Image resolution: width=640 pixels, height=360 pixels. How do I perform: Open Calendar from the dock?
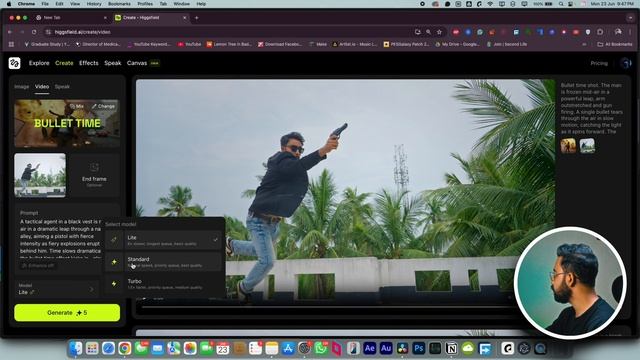click(222, 348)
